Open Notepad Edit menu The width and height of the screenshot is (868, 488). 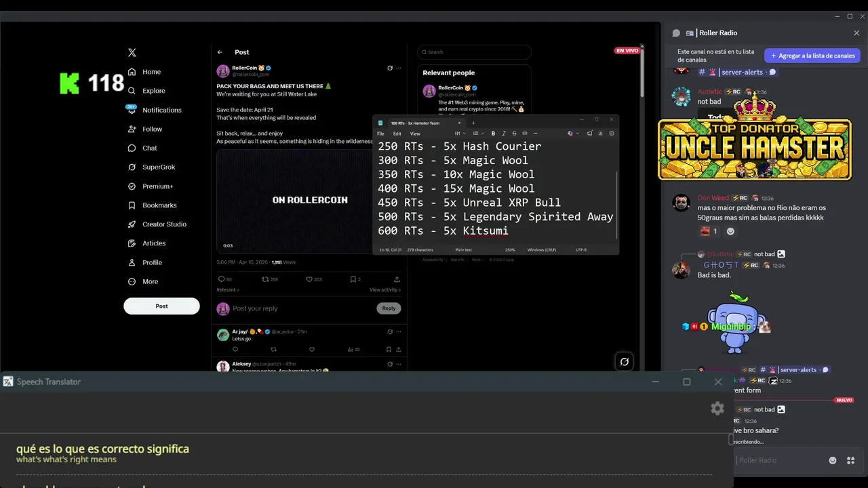click(x=397, y=134)
